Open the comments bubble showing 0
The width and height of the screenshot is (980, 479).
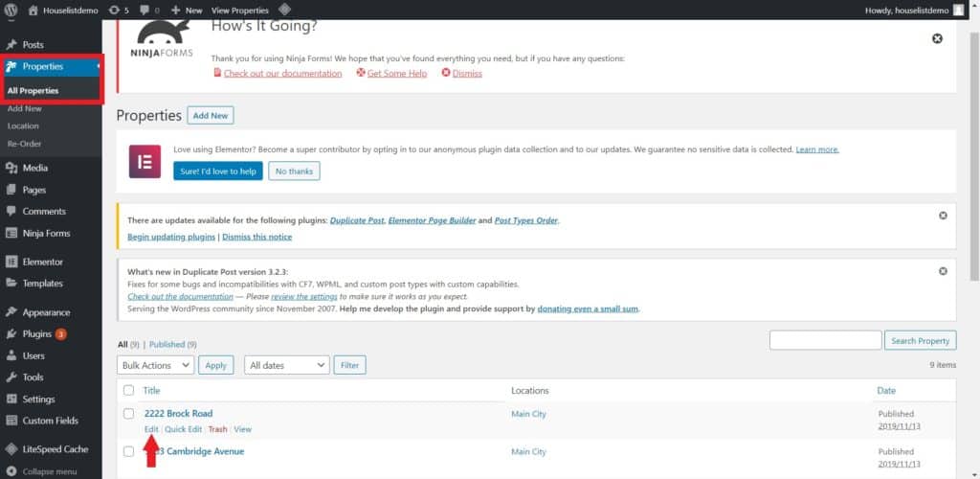pyautogui.click(x=149, y=10)
